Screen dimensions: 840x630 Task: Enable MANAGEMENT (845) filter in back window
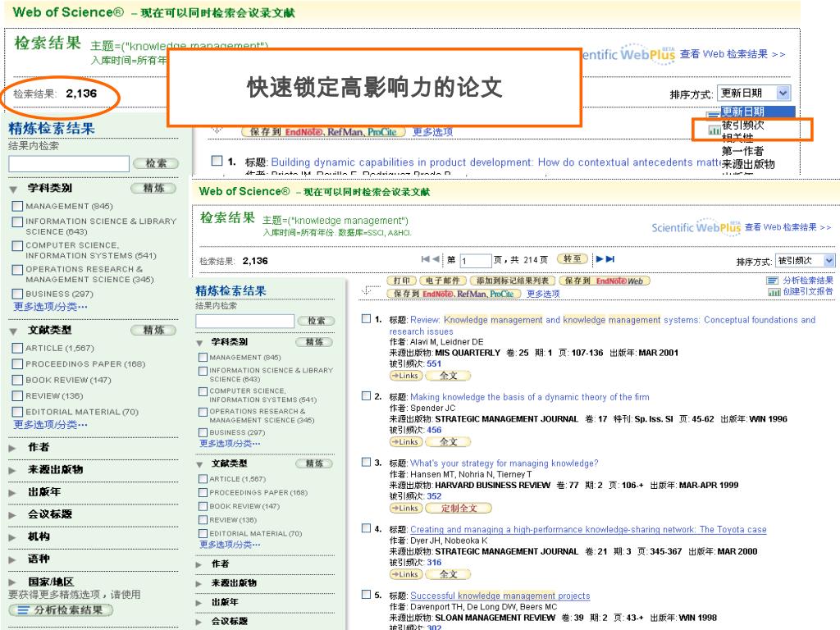18,206
